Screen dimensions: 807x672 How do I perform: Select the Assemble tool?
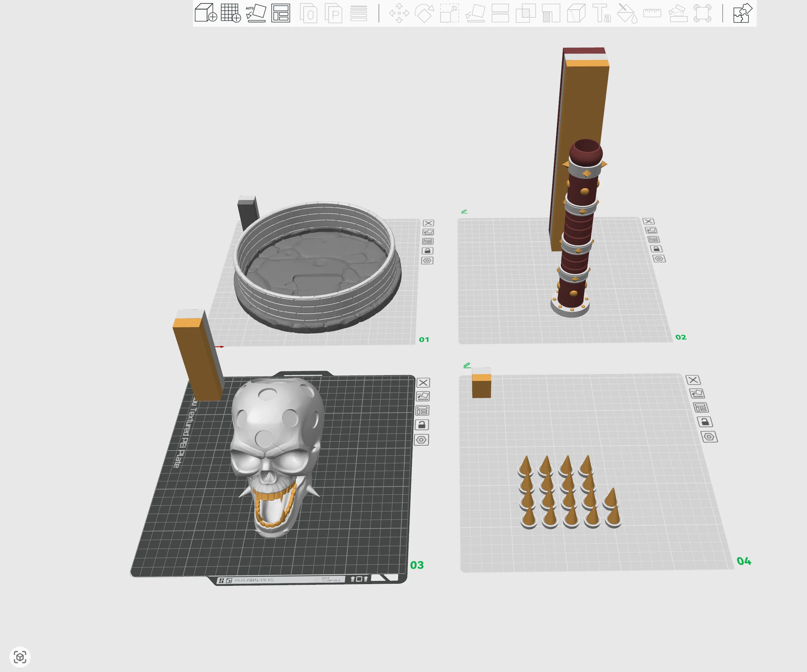pos(678,13)
